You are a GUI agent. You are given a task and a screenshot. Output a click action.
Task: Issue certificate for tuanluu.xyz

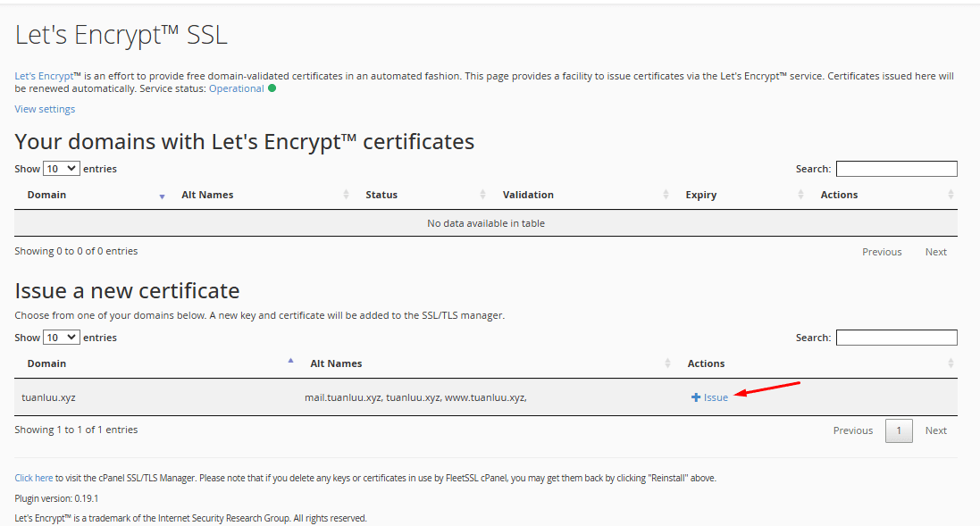click(x=710, y=397)
